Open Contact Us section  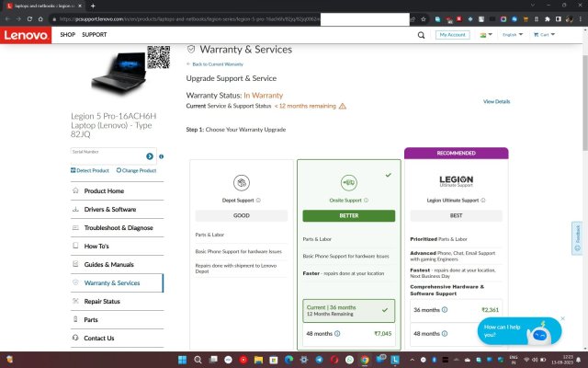click(117, 338)
